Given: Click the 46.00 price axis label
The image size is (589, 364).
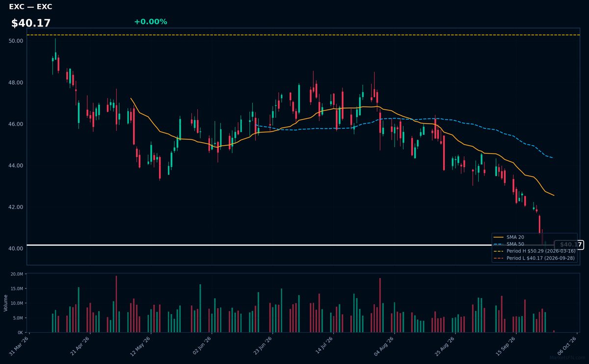Looking at the screenshot, I should coord(16,124).
